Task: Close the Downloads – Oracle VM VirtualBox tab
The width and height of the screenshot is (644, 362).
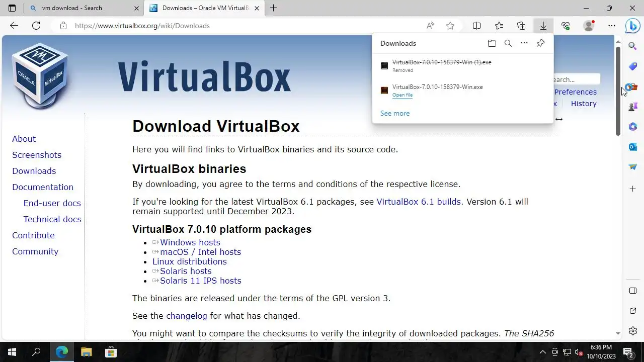Action: pos(257,8)
